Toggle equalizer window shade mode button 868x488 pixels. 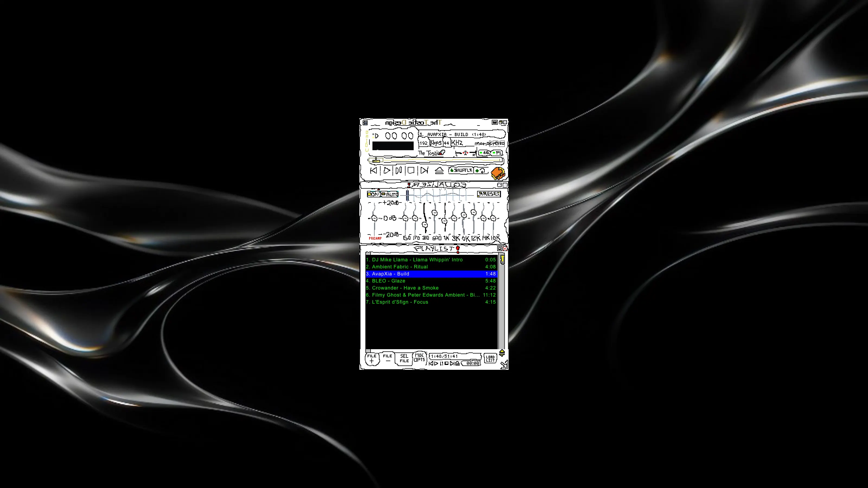[x=500, y=185]
